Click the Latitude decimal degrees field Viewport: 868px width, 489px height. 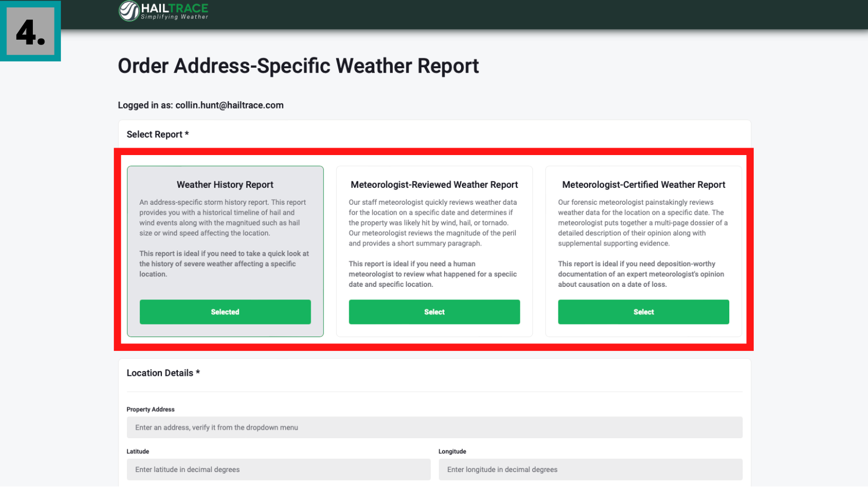(x=278, y=469)
